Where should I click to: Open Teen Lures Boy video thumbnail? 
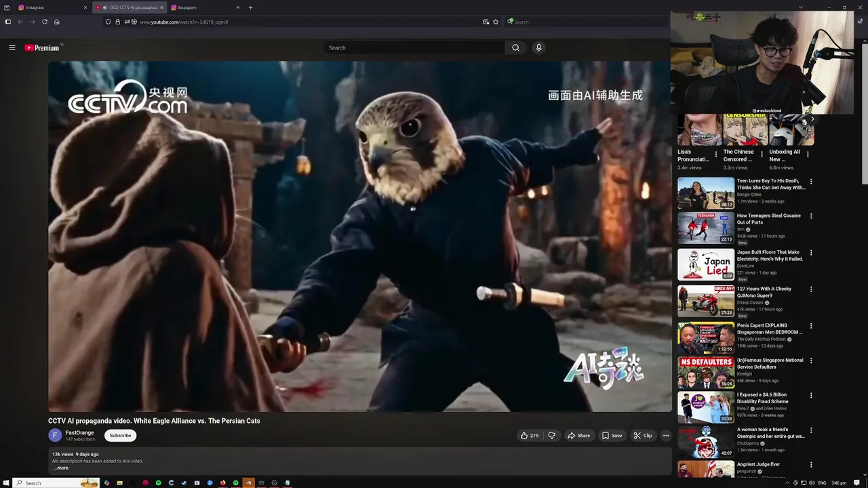[x=705, y=193]
